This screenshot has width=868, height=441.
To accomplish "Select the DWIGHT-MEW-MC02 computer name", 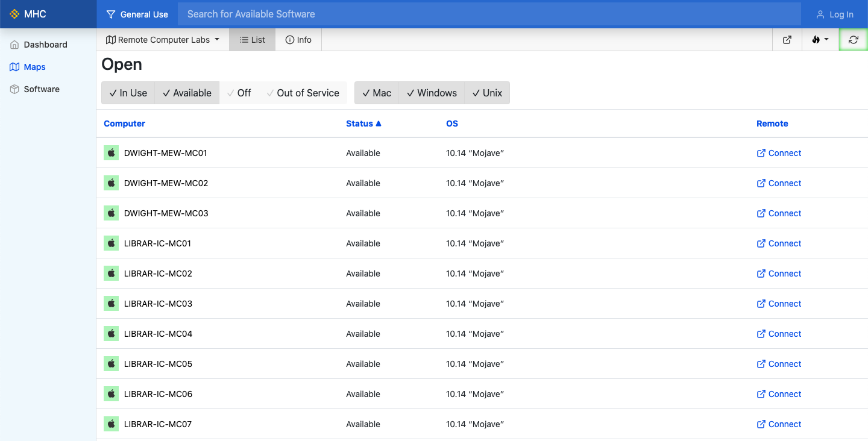I will click(x=166, y=183).
